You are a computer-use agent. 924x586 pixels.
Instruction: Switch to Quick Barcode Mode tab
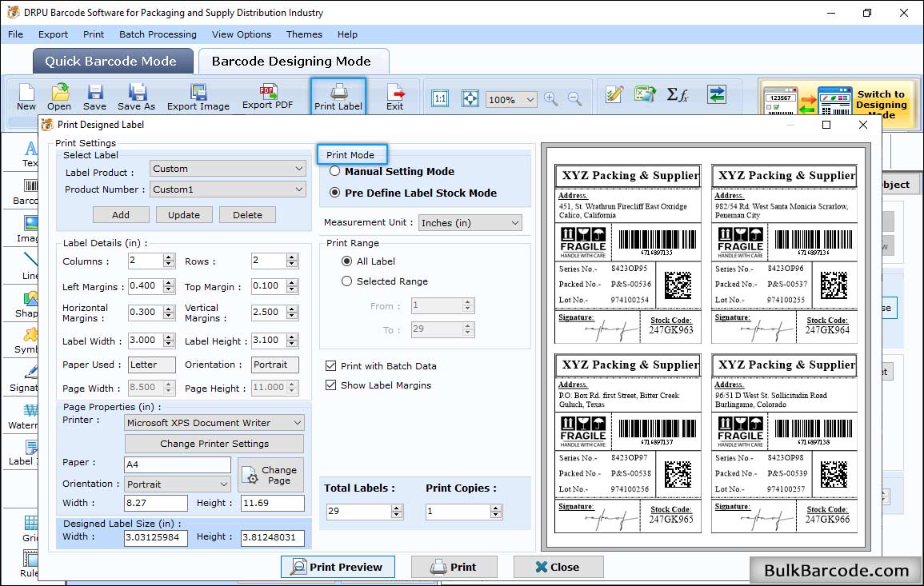tap(113, 62)
